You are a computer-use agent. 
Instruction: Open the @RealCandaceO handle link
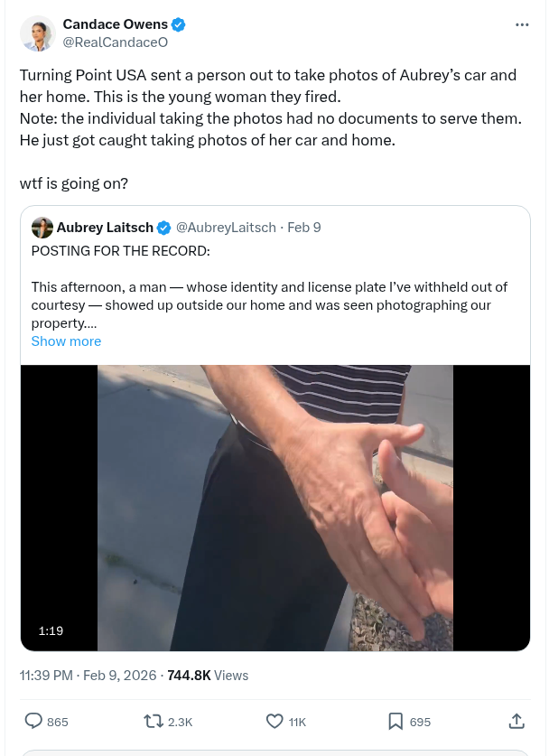point(115,42)
